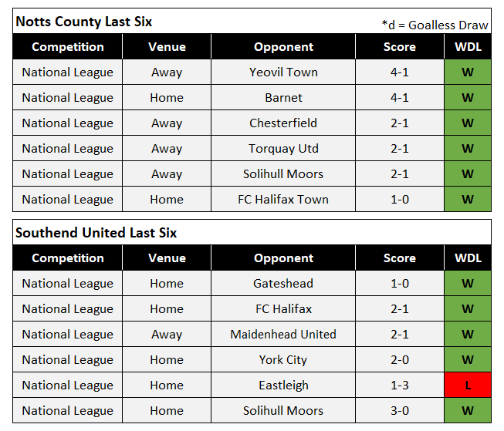Click the Venue header in Southend United table
504x431 pixels.
[167, 258]
